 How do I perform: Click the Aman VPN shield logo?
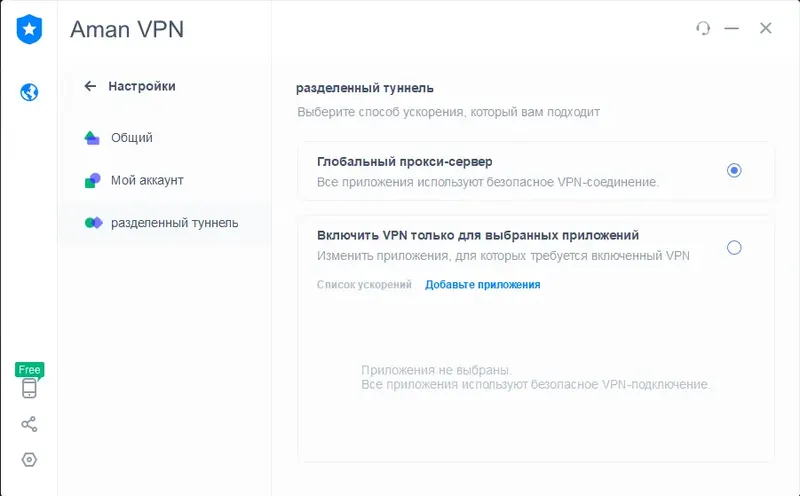click(29, 29)
